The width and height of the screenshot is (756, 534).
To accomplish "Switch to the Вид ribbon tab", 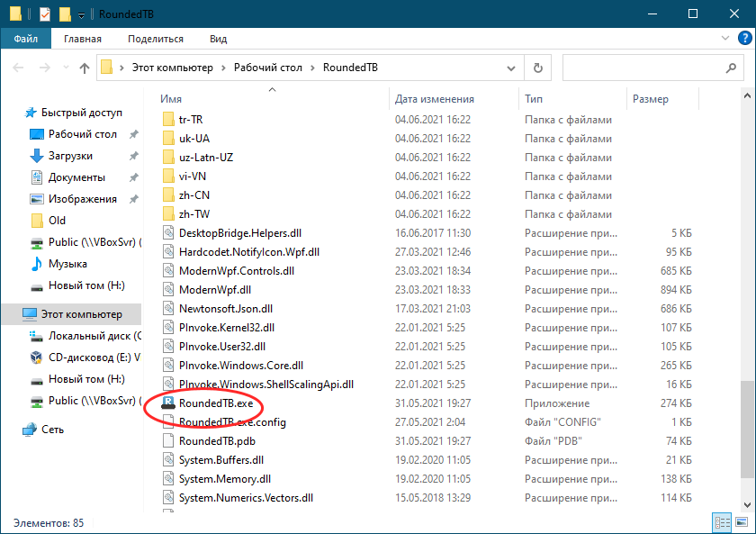I will click(218, 39).
